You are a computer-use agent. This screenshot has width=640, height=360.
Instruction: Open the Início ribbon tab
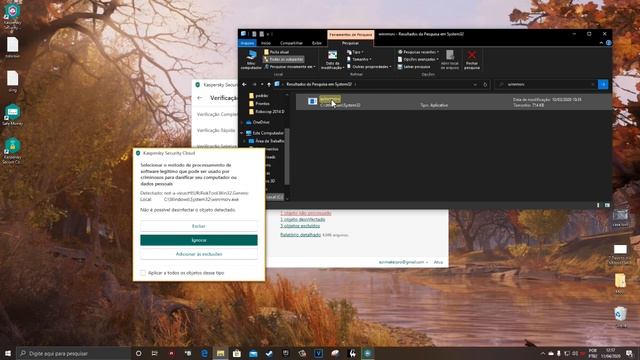tap(266, 43)
